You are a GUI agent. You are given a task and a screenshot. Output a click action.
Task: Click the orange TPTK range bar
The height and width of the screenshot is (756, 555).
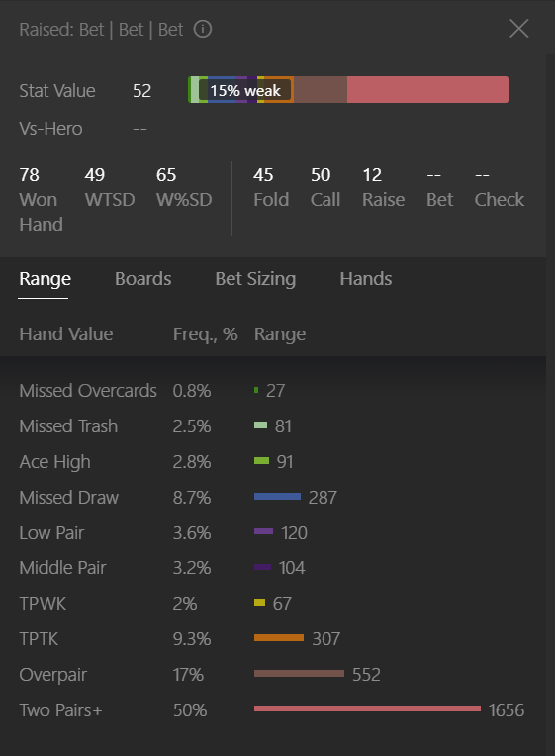click(279, 638)
